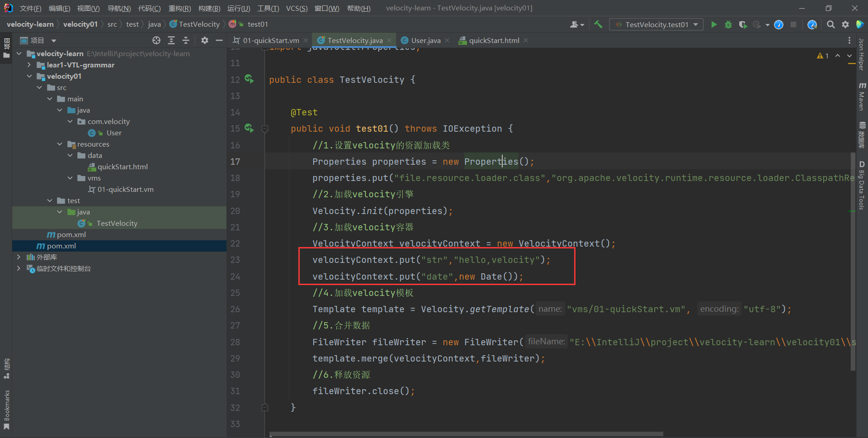Screen dimensions: 868x438
Task: Open project panel options gear
Action: point(205,40)
